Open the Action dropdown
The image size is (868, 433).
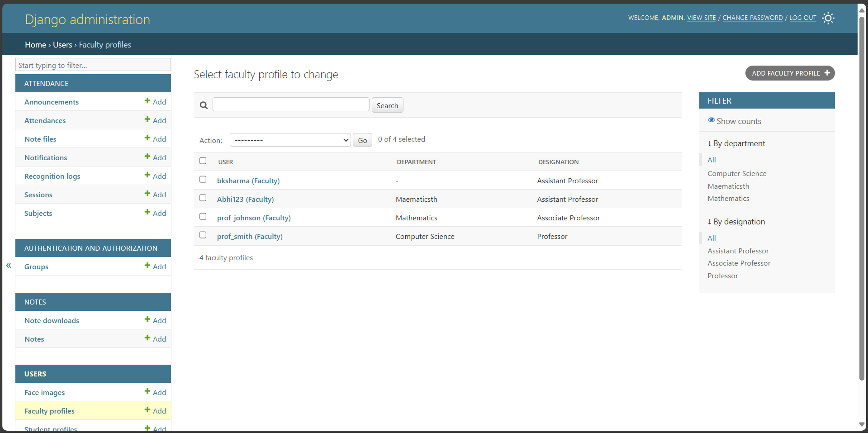click(x=290, y=140)
